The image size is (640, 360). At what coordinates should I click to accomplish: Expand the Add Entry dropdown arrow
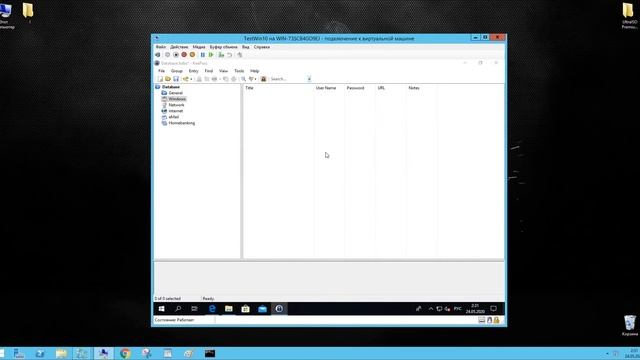191,79
